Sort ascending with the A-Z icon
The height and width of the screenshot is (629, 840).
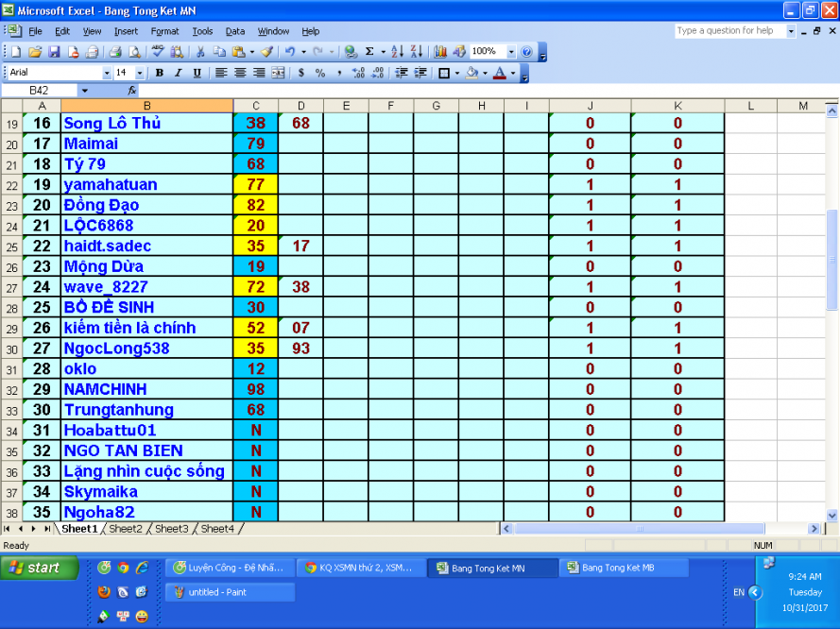(x=397, y=52)
